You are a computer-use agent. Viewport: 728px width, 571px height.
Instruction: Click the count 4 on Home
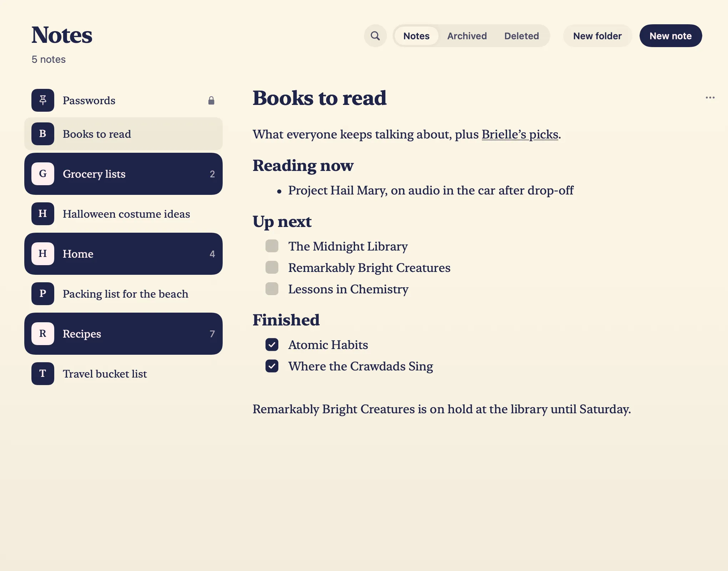[x=212, y=254]
